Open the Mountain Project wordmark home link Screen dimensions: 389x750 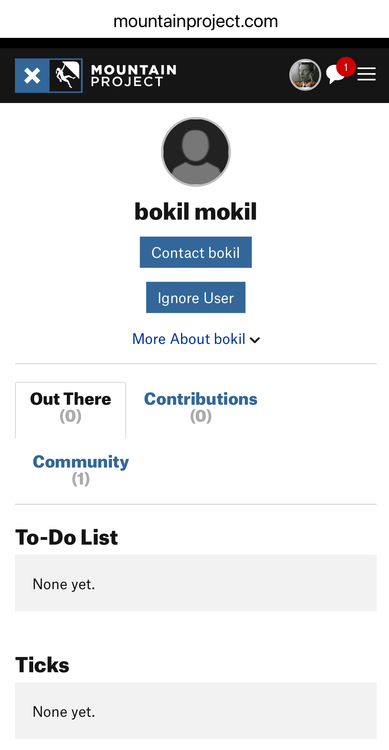point(133,76)
